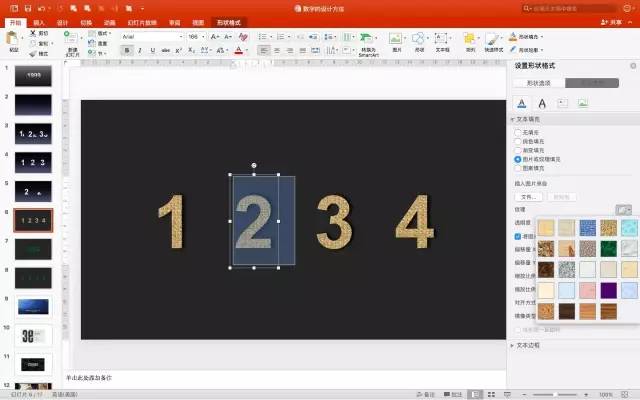
Task: Select the 无填充 (no fill) radio option
Action: [517, 132]
